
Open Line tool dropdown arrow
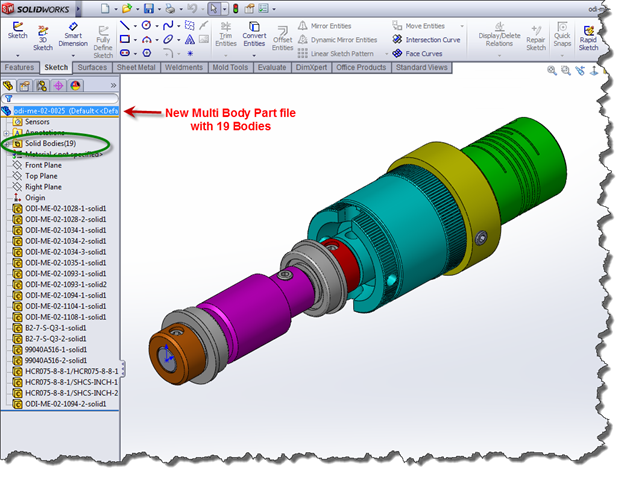pyautogui.click(x=135, y=26)
